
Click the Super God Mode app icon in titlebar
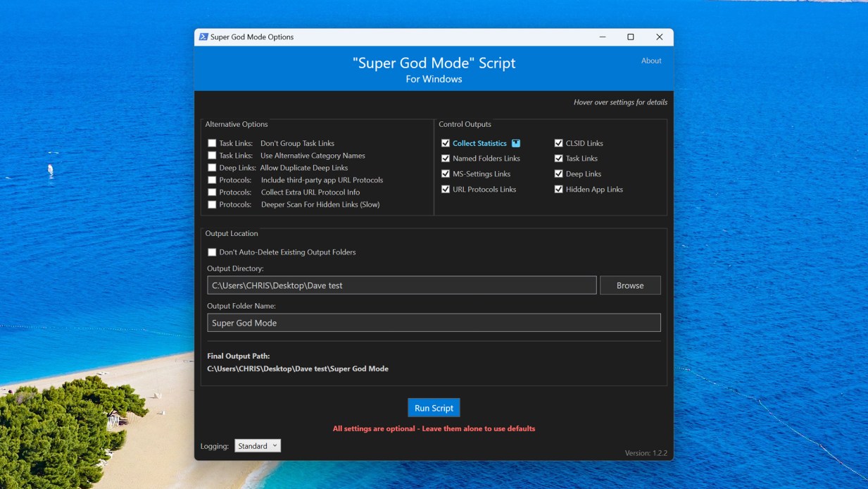203,37
